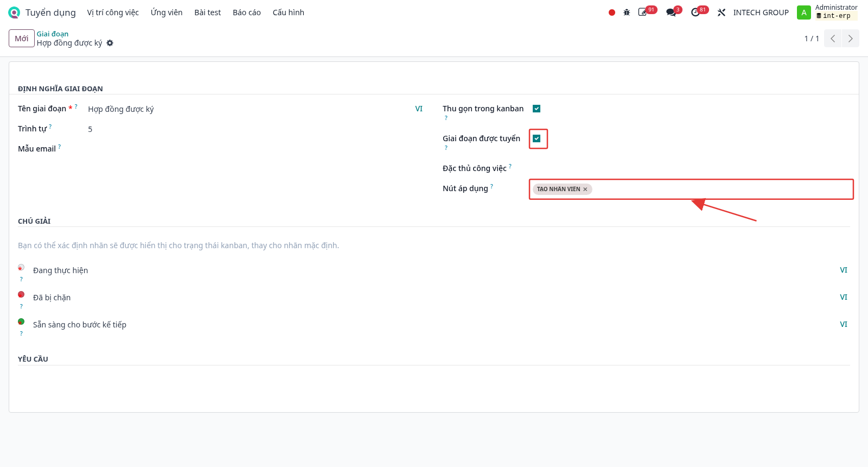
Task: Click the wrench tools icon by INTECH GROUP
Action: (x=722, y=12)
